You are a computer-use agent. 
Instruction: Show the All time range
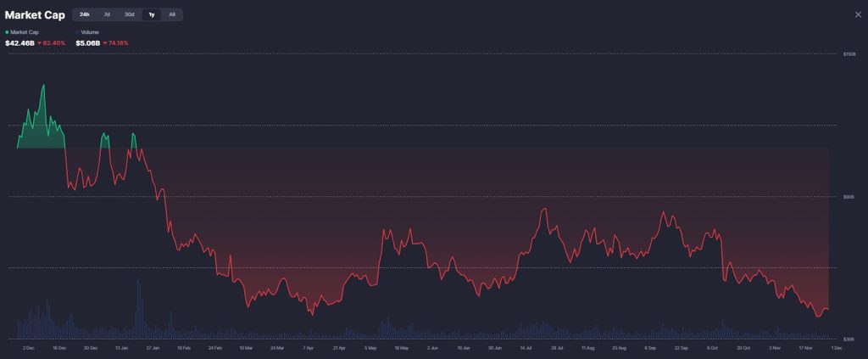click(x=172, y=14)
